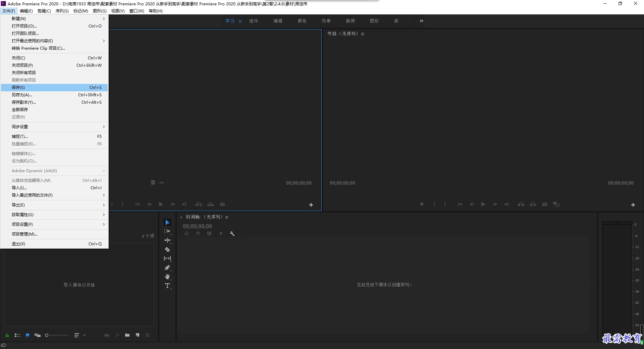Click Automate to Sequence icon
644x349 pixels.
coord(107,335)
